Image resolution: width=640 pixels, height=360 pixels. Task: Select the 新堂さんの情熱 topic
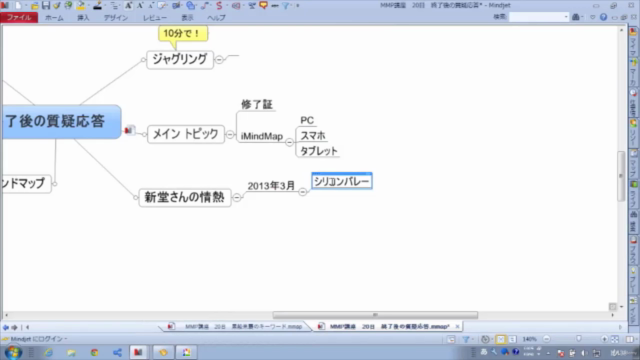(x=185, y=198)
